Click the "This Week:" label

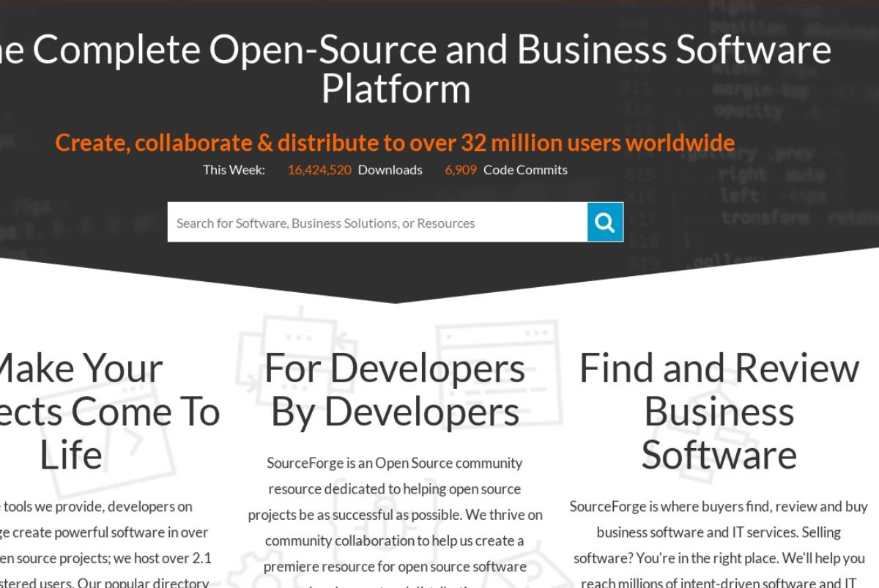point(234,170)
